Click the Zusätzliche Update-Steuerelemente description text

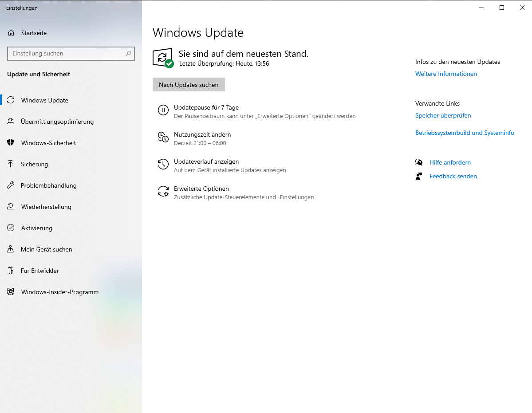(x=244, y=197)
